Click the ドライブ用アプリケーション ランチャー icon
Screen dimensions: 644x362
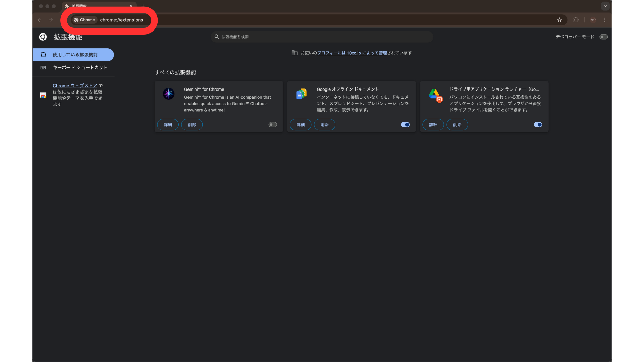(x=435, y=95)
